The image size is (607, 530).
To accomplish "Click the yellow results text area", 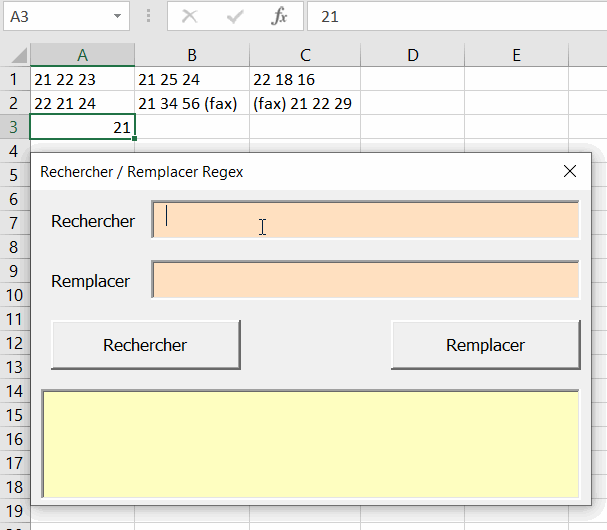I will point(311,443).
